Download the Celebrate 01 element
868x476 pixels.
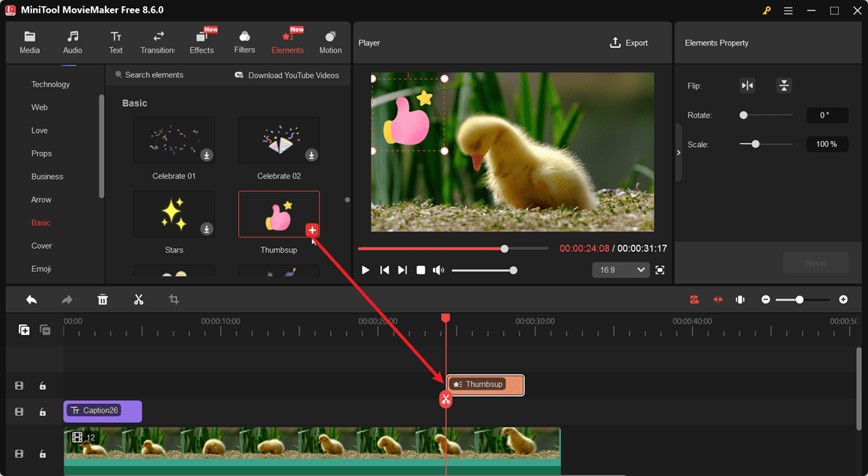pos(207,155)
